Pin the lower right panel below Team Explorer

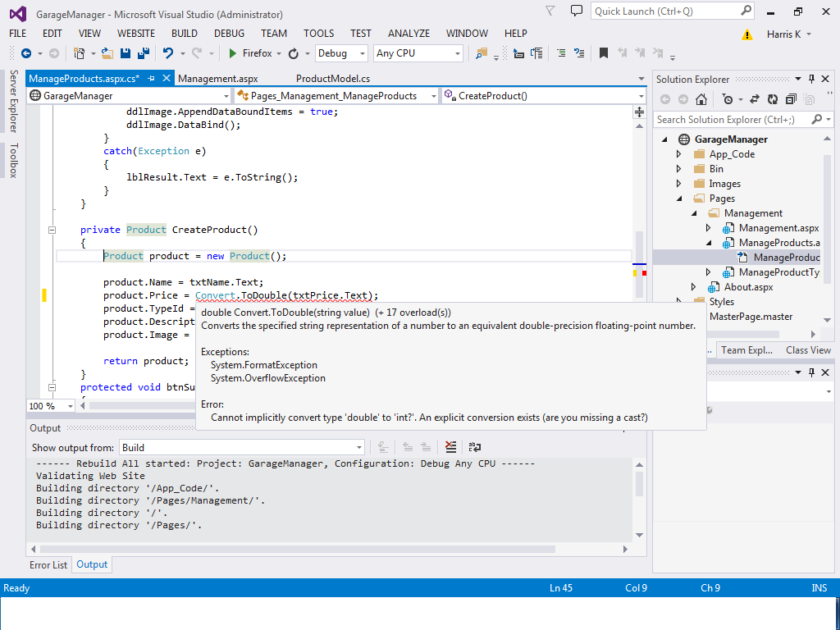[811, 372]
